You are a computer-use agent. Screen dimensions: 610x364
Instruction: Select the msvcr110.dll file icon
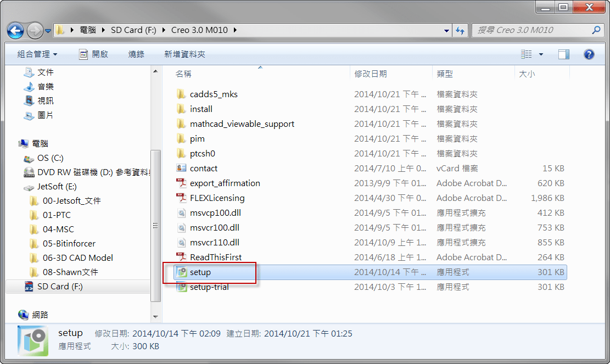point(182,242)
